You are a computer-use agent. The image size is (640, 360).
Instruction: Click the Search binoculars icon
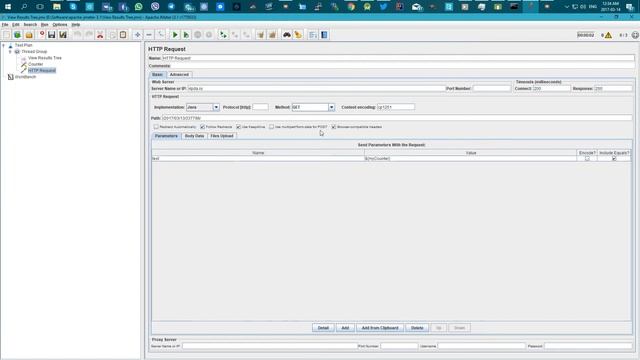click(287, 35)
